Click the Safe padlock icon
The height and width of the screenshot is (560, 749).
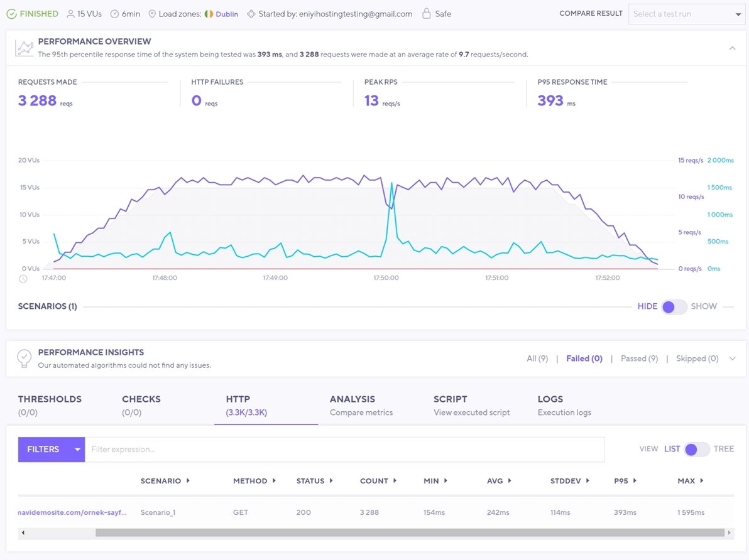(427, 13)
